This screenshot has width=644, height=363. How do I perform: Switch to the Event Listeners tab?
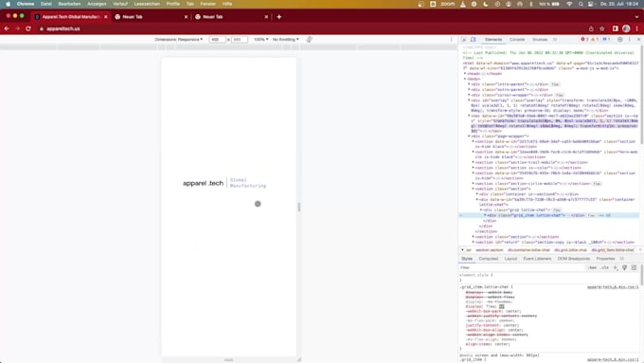(x=537, y=259)
